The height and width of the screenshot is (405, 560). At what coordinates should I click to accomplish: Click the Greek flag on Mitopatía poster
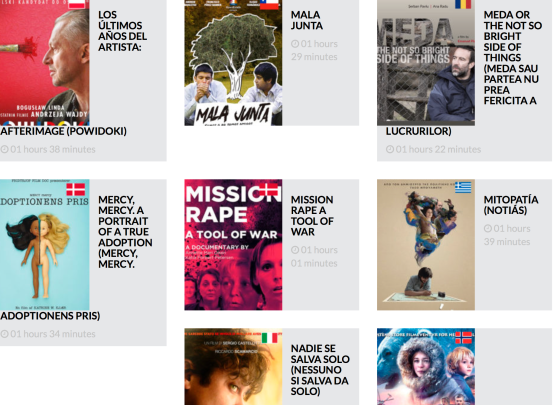tap(463, 188)
